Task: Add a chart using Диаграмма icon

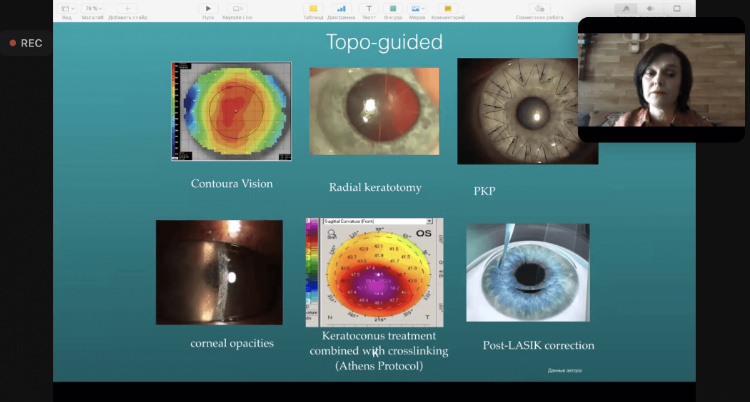Action: (341, 8)
